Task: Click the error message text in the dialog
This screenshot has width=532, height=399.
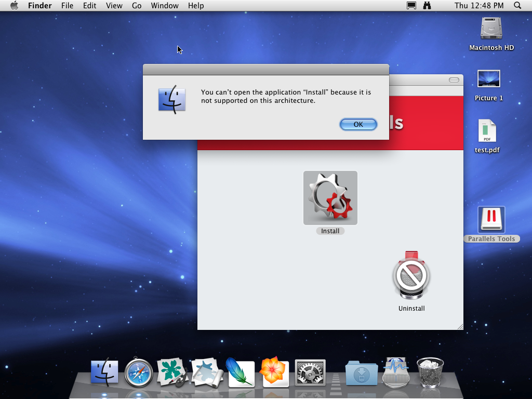Action: 286,96
